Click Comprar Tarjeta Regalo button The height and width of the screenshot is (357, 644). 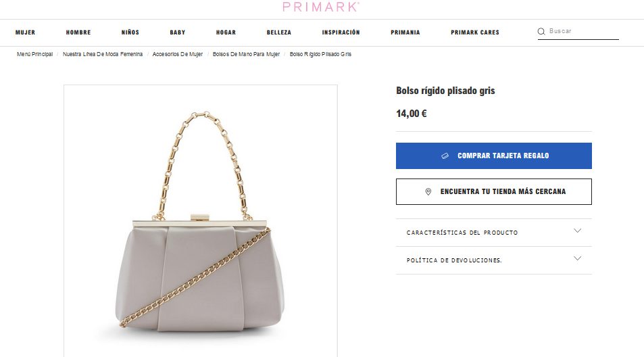pyautogui.click(x=494, y=156)
